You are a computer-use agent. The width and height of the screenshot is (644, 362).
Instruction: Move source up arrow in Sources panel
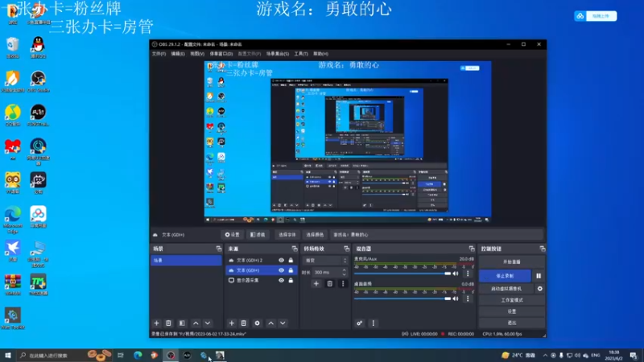click(271, 323)
